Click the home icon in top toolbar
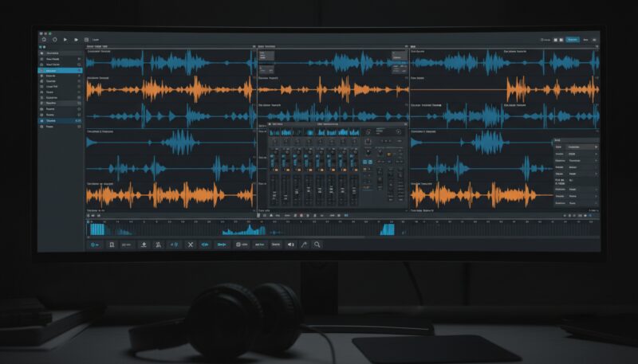The height and width of the screenshot is (364, 638). pyautogui.click(x=44, y=39)
